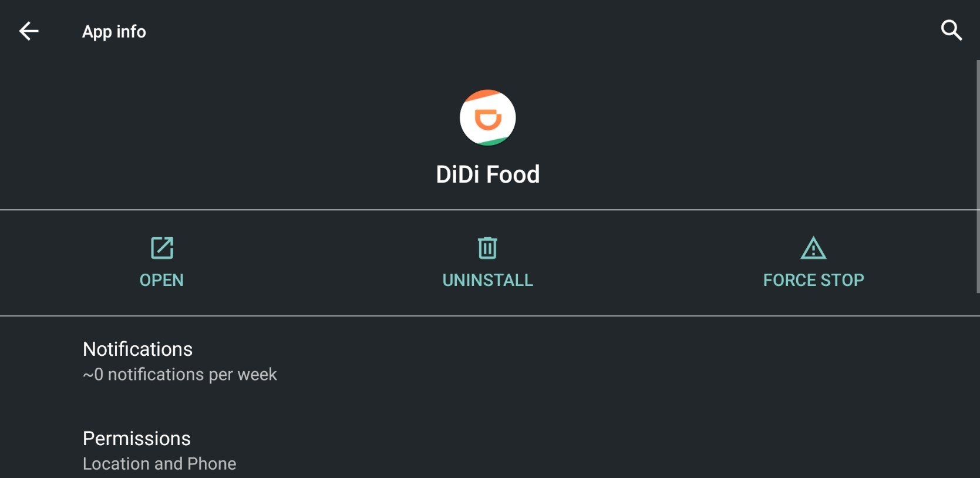Tap the DiDi Food app logo
This screenshot has width=980, height=478.
tap(487, 117)
